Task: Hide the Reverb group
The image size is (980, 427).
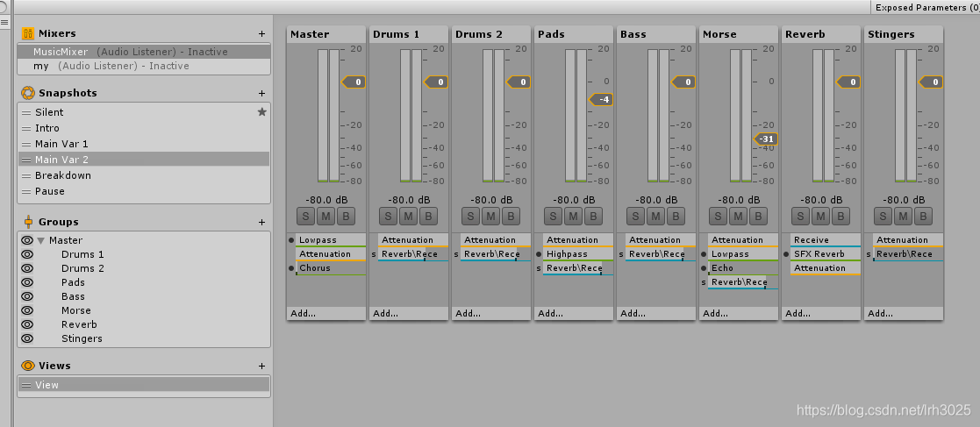Action: pyautogui.click(x=27, y=324)
